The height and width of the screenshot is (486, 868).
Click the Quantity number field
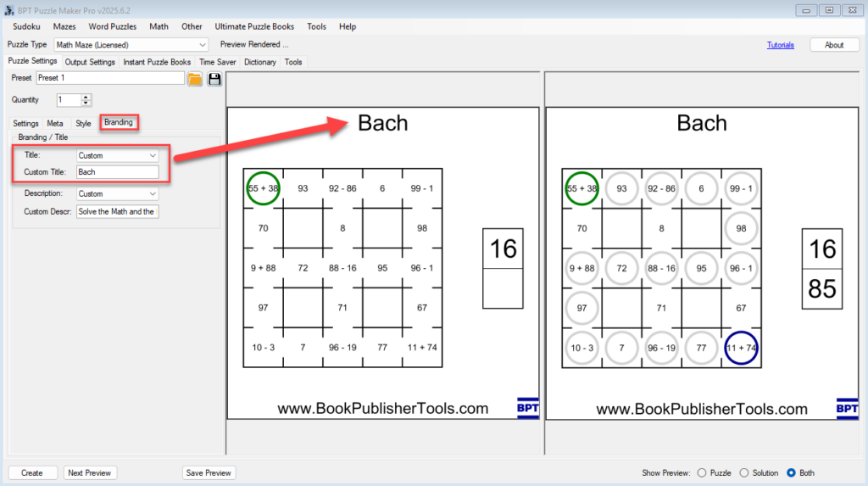tap(69, 100)
